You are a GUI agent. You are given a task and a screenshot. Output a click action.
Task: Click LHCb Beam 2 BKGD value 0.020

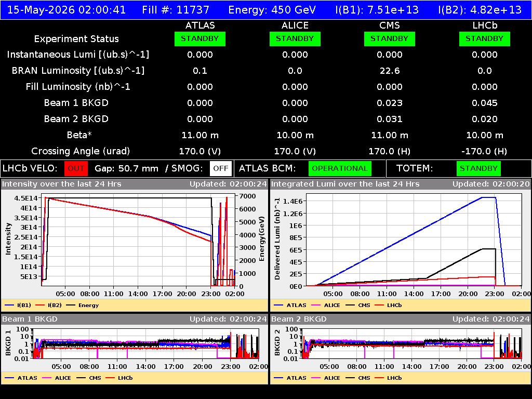(485, 119)
